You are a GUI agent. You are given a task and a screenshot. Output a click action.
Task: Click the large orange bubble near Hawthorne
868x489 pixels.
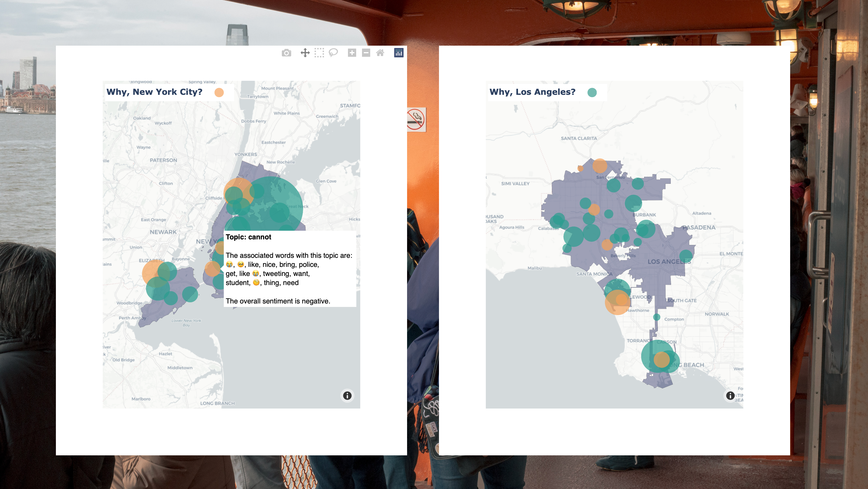(617, 302)
